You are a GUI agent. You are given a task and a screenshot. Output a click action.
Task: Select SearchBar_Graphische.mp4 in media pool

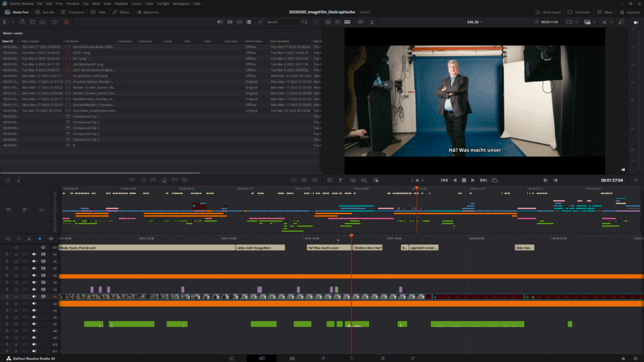[x=93, y=110]
